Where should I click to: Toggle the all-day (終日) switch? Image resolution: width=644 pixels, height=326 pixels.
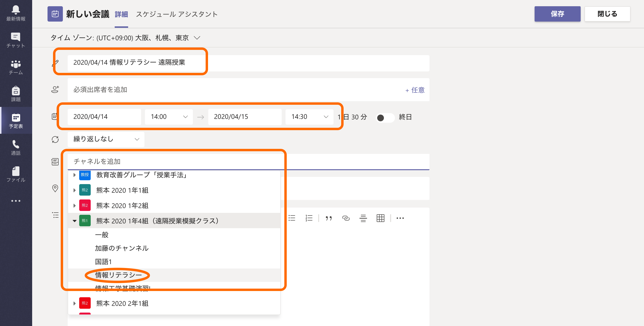[385, 117]
